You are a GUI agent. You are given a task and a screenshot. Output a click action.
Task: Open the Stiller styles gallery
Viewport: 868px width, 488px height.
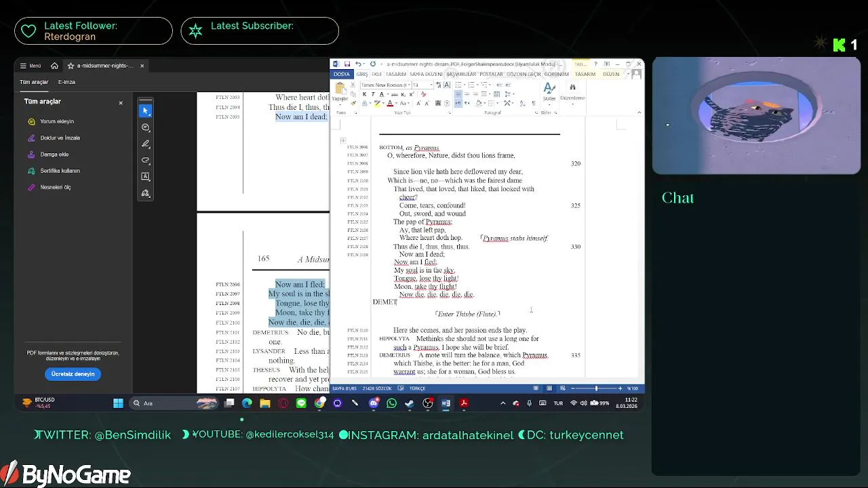(549, 92)
